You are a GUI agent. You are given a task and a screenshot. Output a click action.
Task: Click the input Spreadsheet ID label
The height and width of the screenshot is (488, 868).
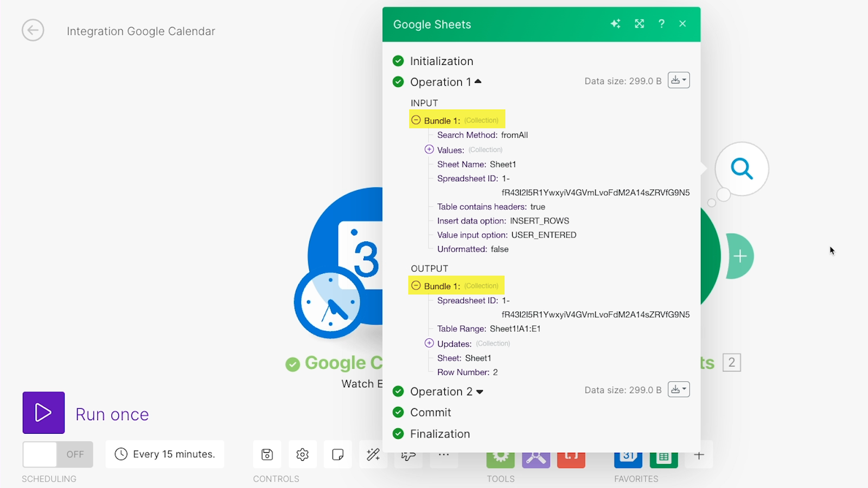[468, 178]
